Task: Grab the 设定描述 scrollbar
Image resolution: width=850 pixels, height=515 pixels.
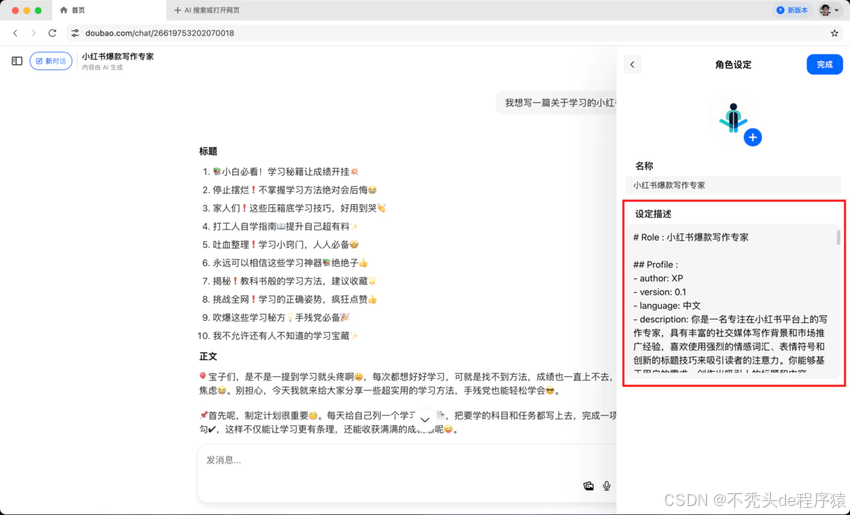Action: click(838, 237)
